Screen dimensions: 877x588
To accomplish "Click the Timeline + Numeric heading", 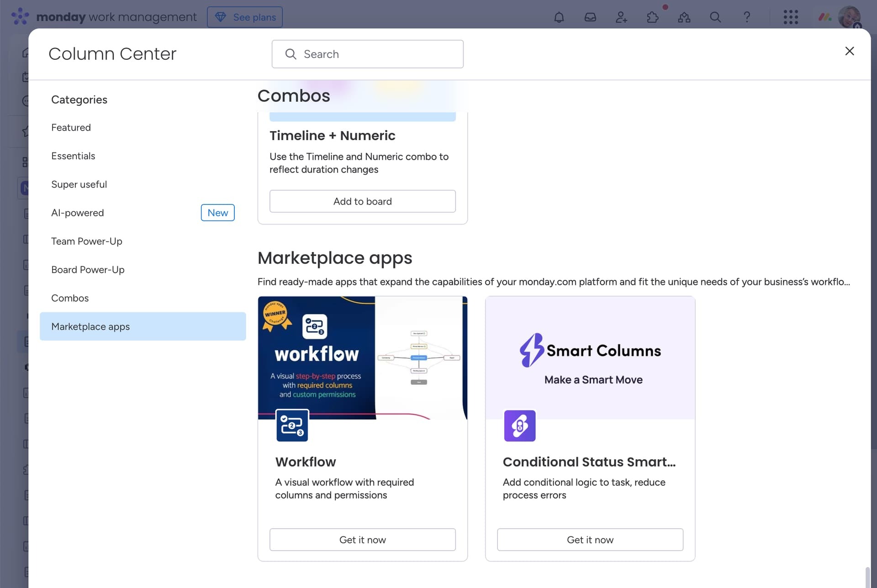I will [332, 136].
